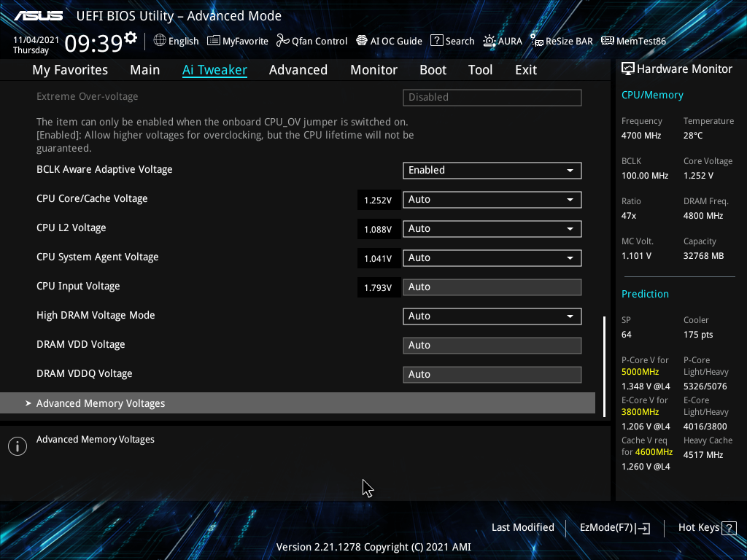This screenshot has width=747, height=560.
Task: Click the 4517 MHz Heavy Cache value
Action: pos(703,455)
